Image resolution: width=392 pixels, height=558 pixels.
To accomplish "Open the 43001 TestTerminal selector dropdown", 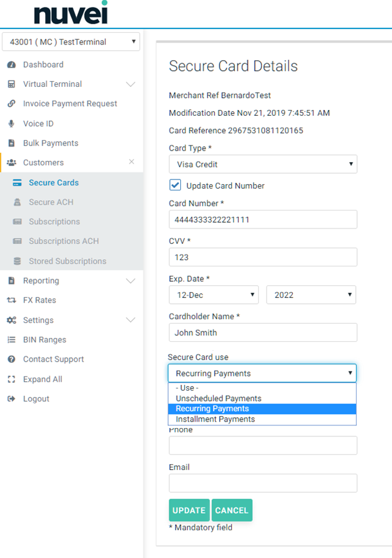I will (71, 42).
